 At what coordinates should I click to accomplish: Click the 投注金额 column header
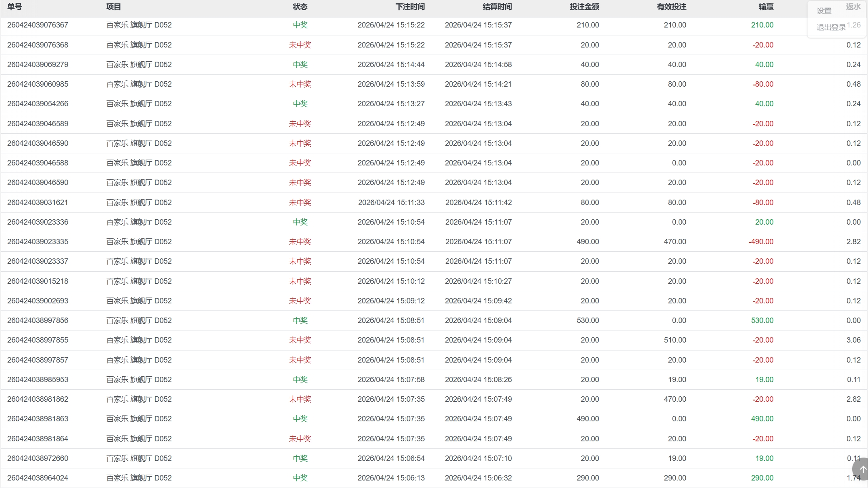pos(584,7)
